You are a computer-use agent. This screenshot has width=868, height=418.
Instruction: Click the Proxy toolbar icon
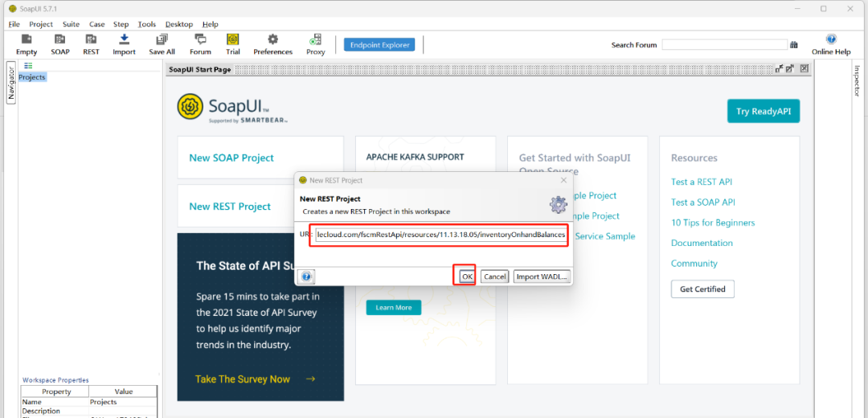point(316,44)
